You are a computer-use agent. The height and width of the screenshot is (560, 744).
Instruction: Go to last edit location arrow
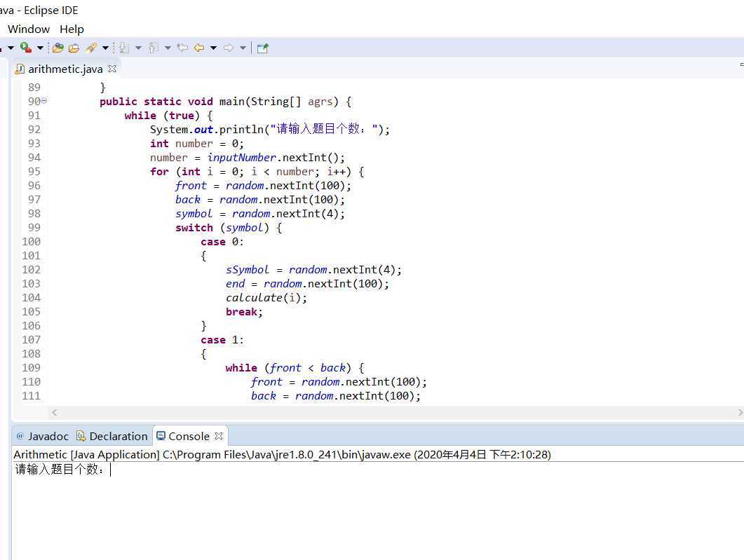coord(182,48)
